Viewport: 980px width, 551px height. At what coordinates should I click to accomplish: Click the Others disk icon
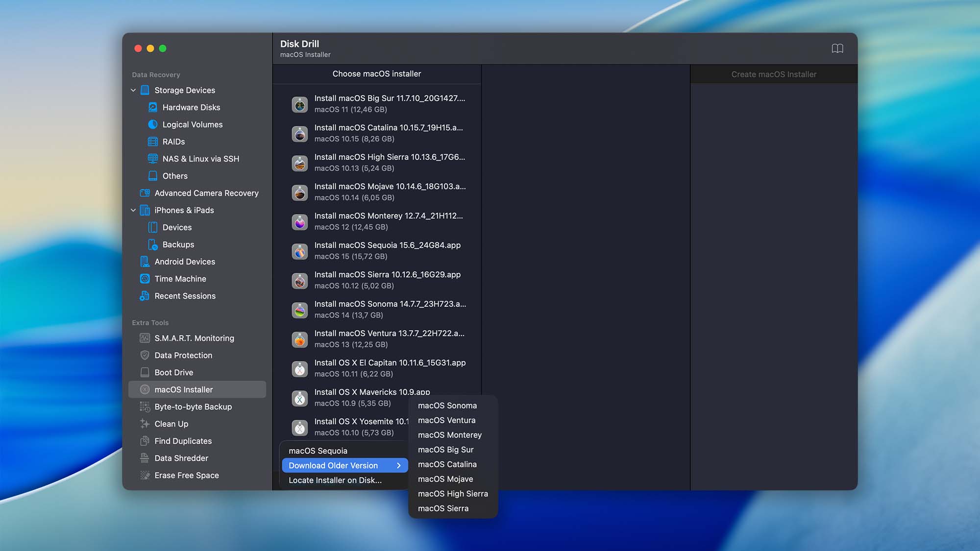coord(153,176)
